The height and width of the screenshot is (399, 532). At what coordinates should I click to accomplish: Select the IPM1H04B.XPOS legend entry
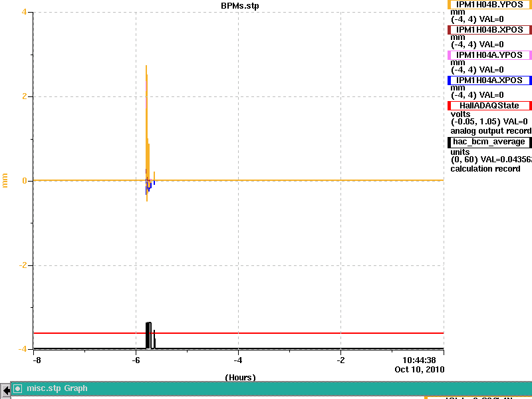coord(489,30)
